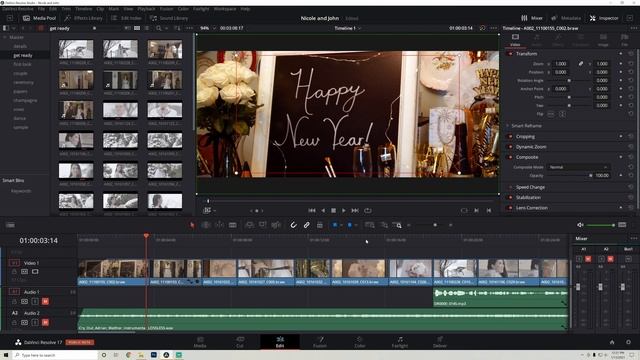This screenshot has width=640, height=360.
Task: Click the Flip horizontal button
Action: (551, 114)
